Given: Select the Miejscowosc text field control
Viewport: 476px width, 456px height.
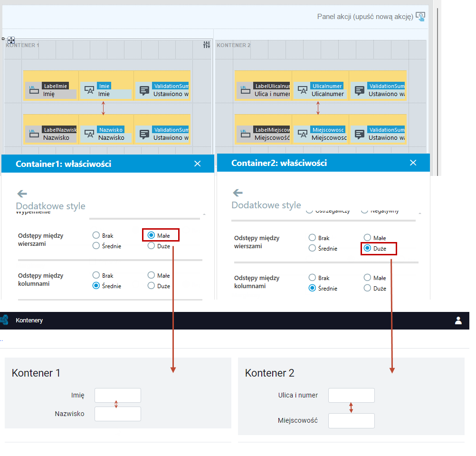Looking at the screenshot, I should [320, 134].
